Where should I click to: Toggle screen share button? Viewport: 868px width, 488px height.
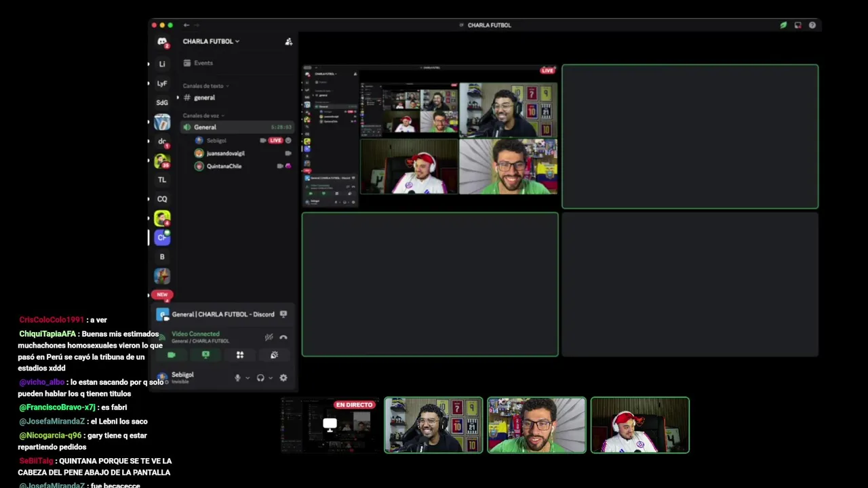tap(205, 355)
